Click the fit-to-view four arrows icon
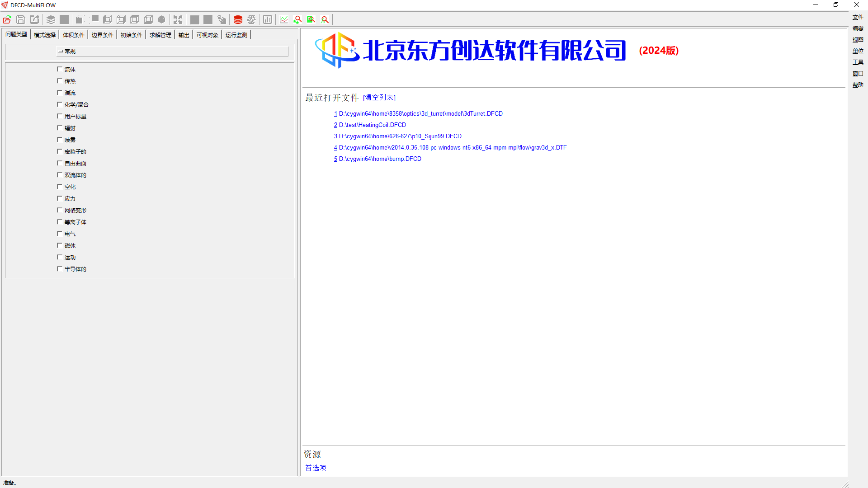The width and height of the screenshot is (868, 488). tap(178, 19)
